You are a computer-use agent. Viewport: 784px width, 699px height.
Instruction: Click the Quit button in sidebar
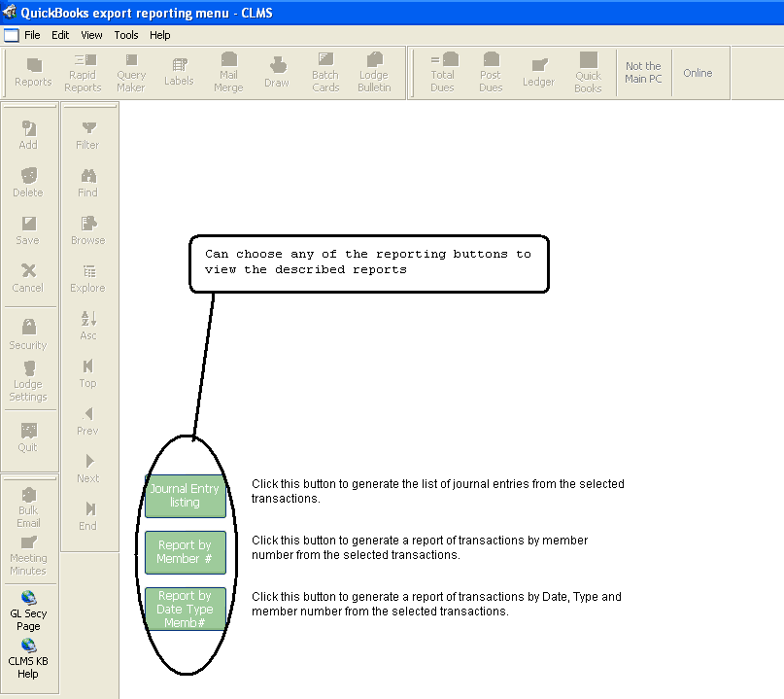pos(28,437)
